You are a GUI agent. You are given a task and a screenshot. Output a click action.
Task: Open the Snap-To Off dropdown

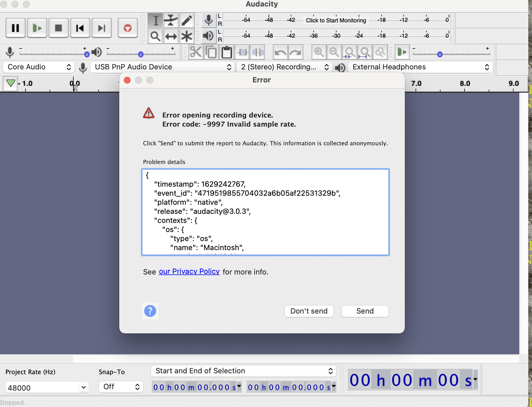coord(121,387)
